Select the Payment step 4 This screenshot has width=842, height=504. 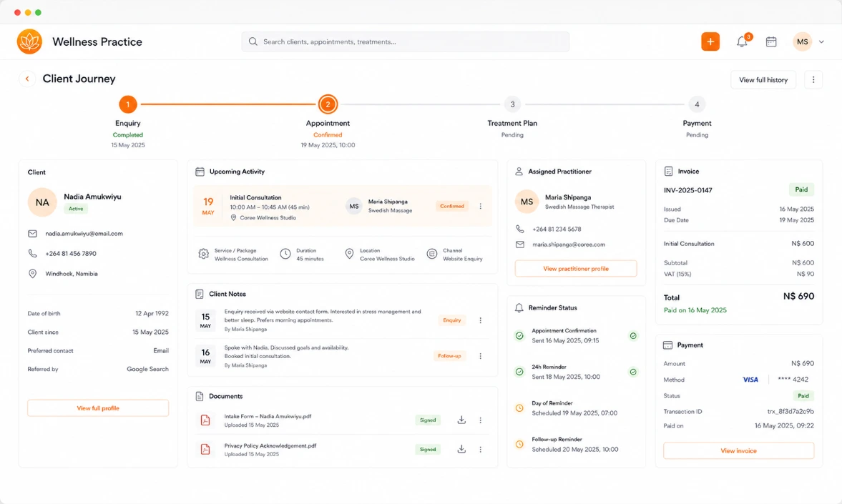[x=697, y=104]
